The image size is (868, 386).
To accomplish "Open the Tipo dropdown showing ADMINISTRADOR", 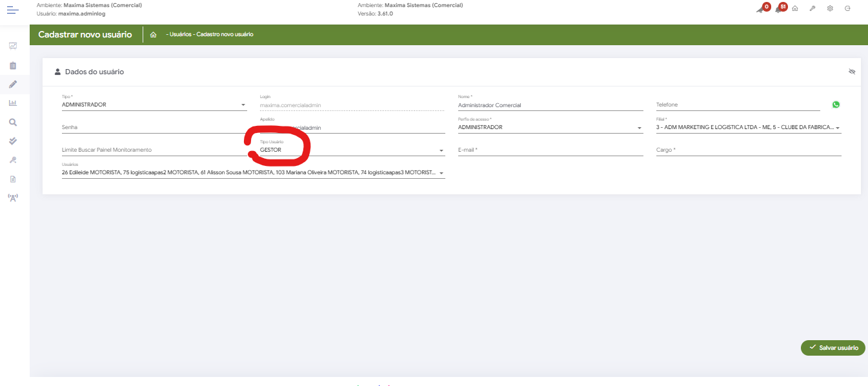I will coord(154,105).
